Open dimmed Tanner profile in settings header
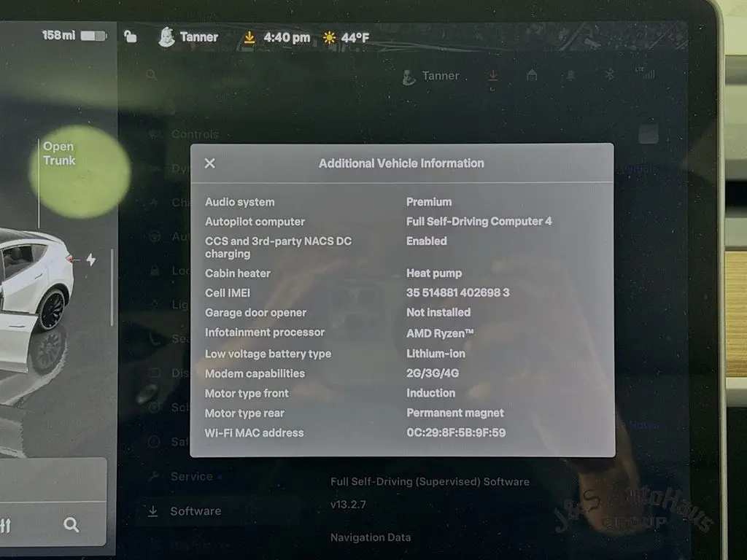 (430, 76)
